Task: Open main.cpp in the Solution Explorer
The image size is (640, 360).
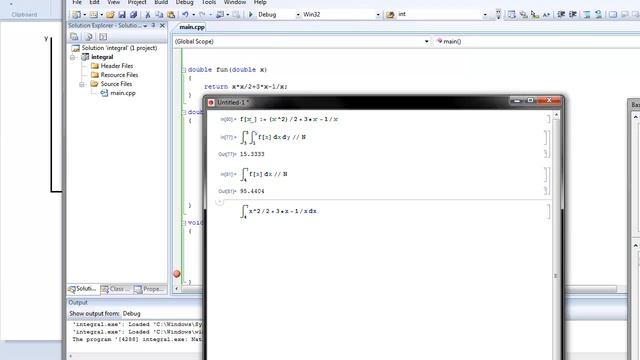Action: click(123, 93)
